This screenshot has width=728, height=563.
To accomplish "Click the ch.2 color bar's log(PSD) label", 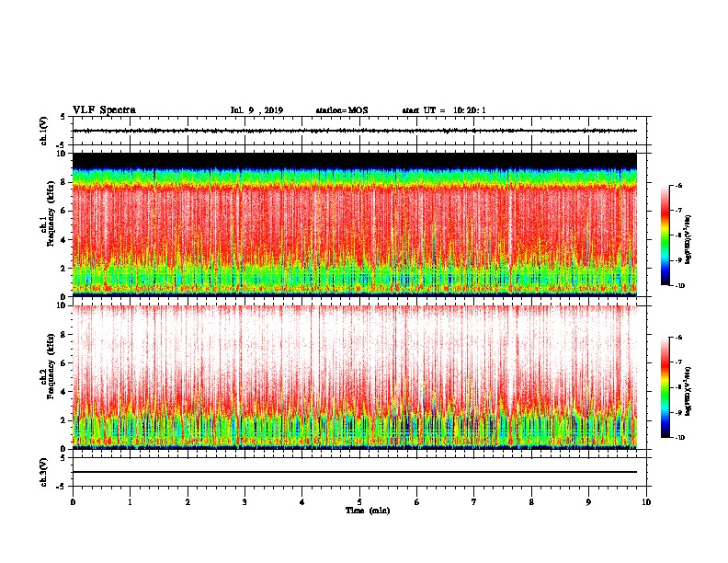I will tap(688, 391).
